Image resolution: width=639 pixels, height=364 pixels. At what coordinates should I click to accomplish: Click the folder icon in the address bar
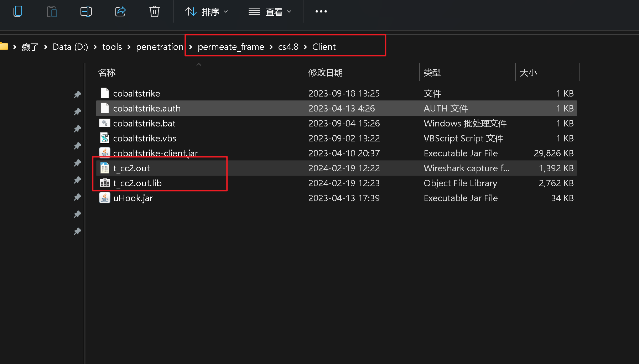(x=4, y=46)
